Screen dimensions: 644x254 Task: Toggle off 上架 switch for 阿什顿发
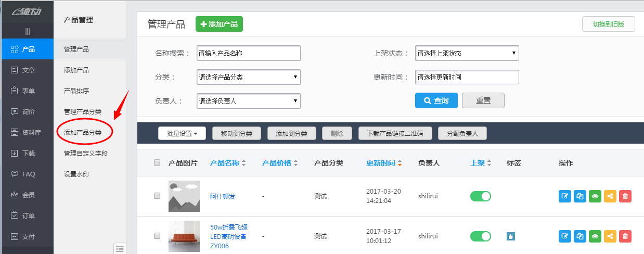[480, 196]
